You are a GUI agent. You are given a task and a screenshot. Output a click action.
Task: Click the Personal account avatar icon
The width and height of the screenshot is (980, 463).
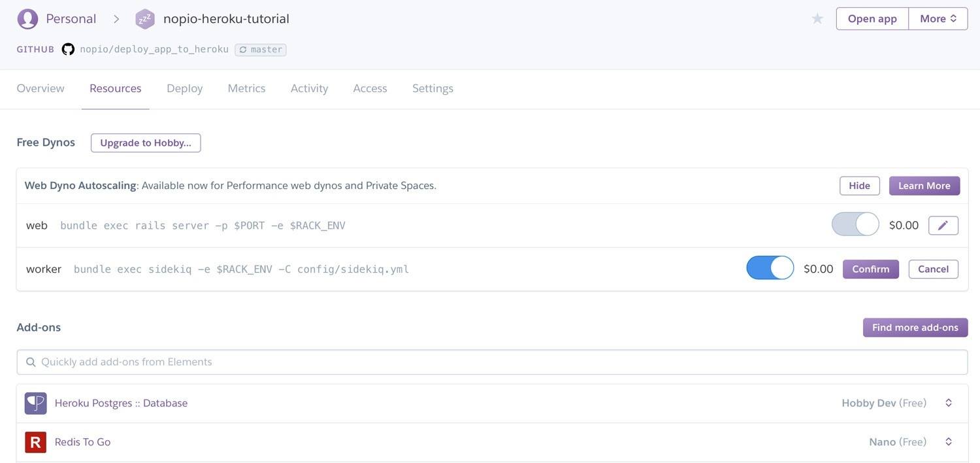[x=27, y=19]
